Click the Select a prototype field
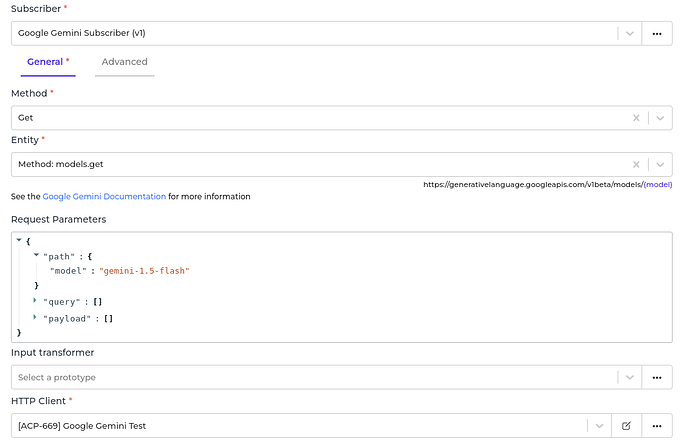The image size is (690, 443). tap(314, 377)
